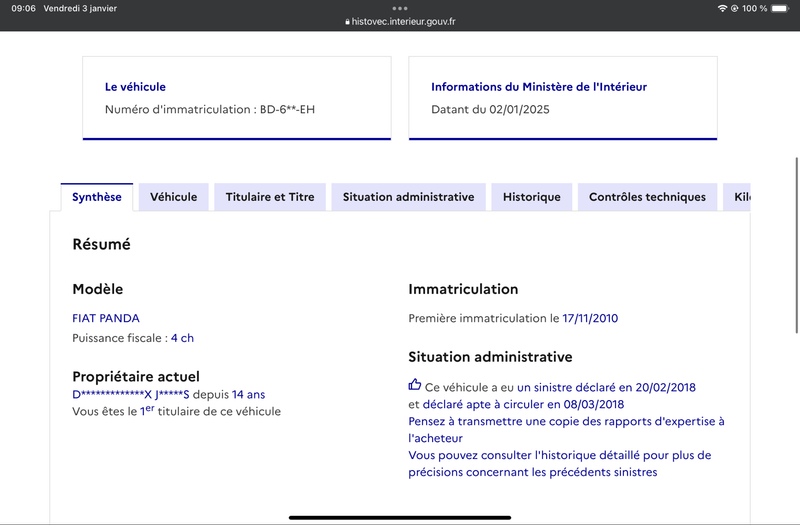Tap the three-dot multitasking menu

[x=400, y=8]
